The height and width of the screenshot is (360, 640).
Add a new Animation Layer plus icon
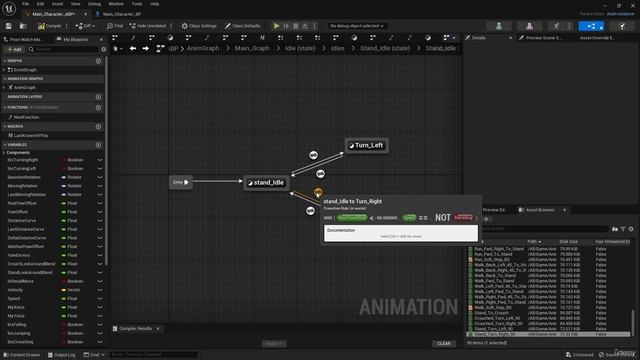[x=98, y=97]
